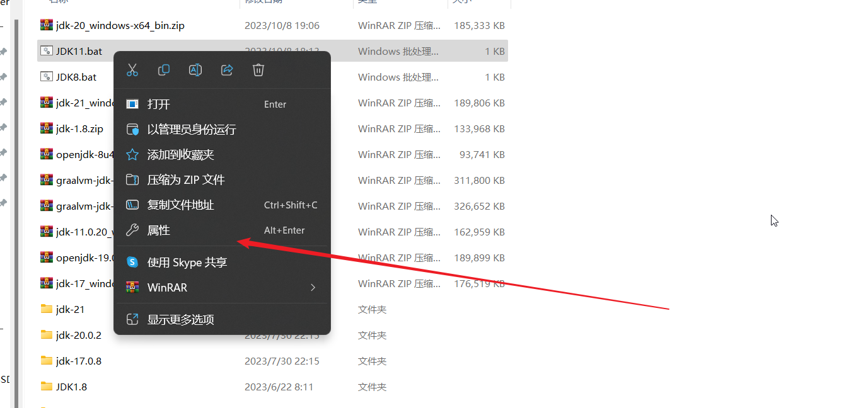Click the jdk-1.8.zip archive icon
The image size is (868, 408).
click(x=47, y=128)
